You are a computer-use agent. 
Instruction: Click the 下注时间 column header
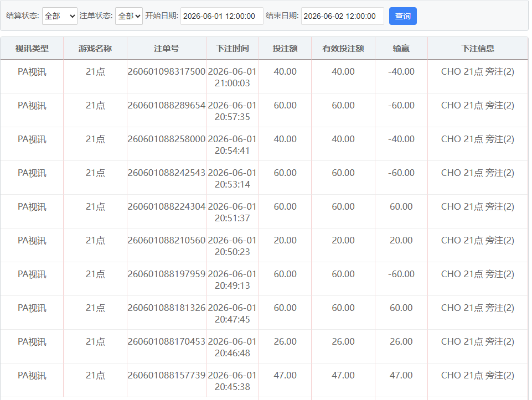click(x=233, y=49)
